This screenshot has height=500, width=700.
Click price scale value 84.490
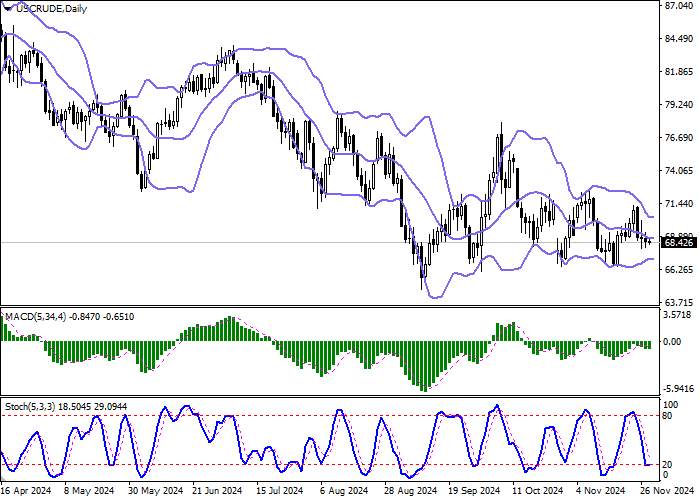679,39
